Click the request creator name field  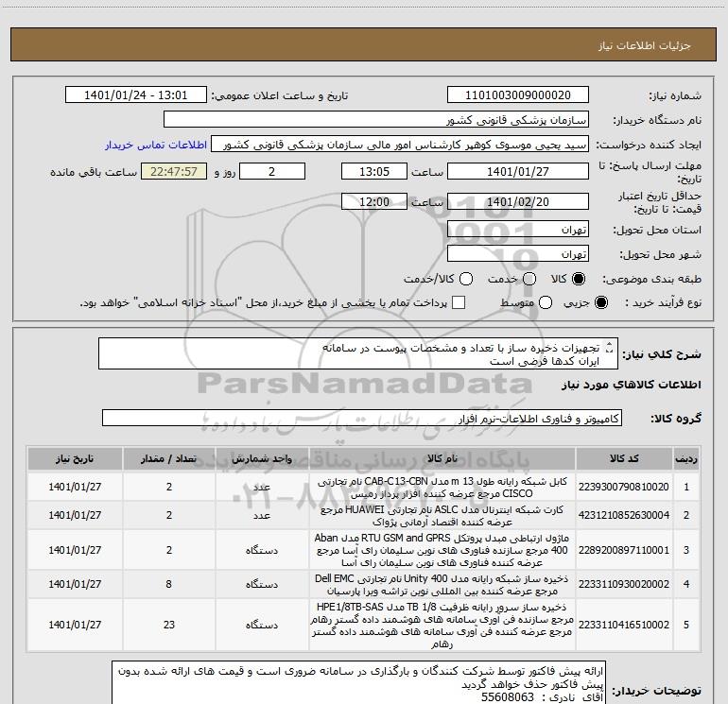[400, 145]
